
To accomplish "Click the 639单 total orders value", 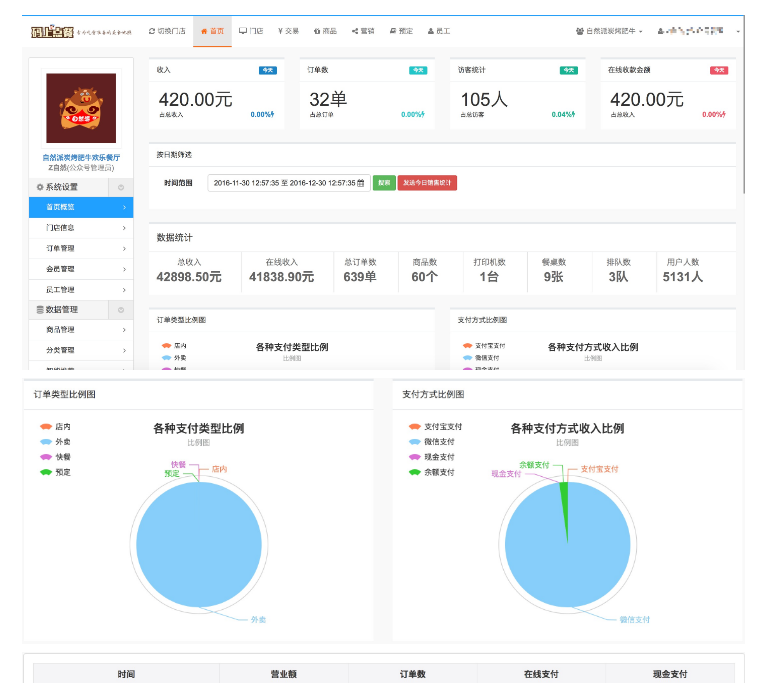I will (360, 277).
